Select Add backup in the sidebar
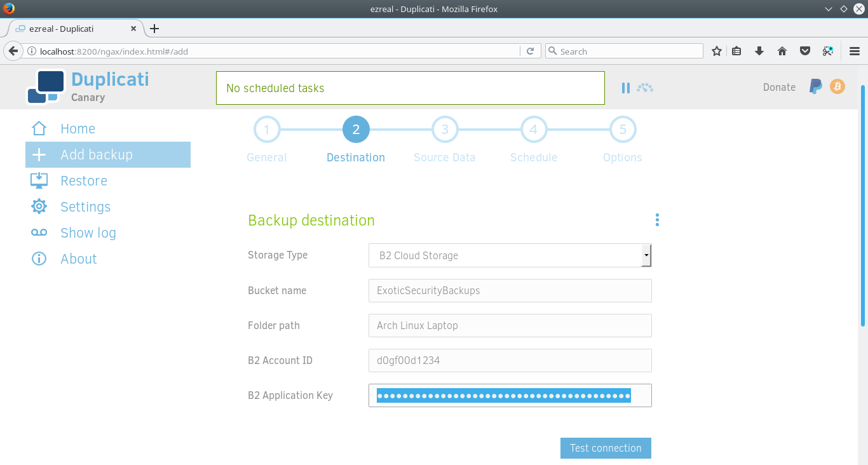 click(108, 154)
